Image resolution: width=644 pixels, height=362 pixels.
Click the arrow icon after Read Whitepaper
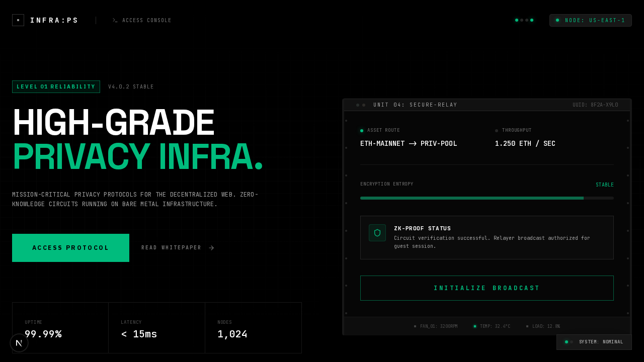click(211, 248)
